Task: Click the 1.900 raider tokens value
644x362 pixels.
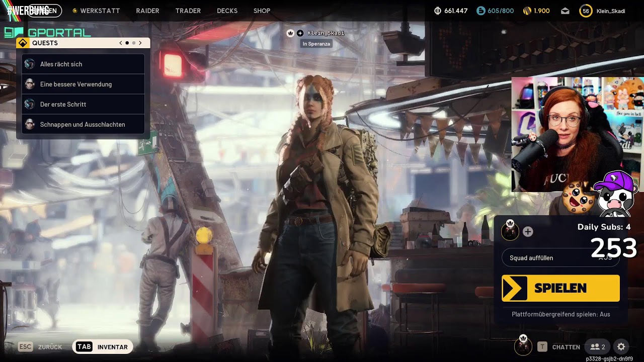Action: (x=542, y=11)
